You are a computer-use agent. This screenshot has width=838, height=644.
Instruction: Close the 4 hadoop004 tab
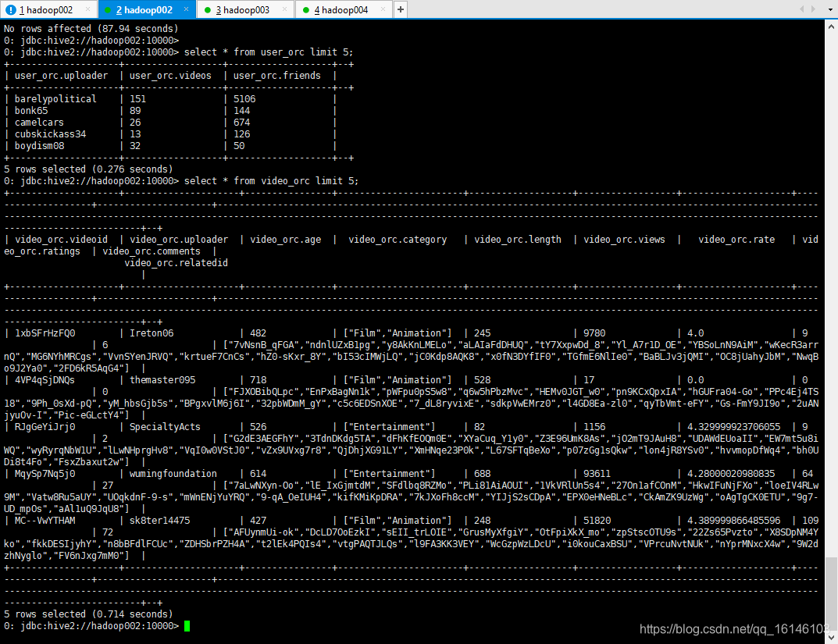[x=383, y=9]
